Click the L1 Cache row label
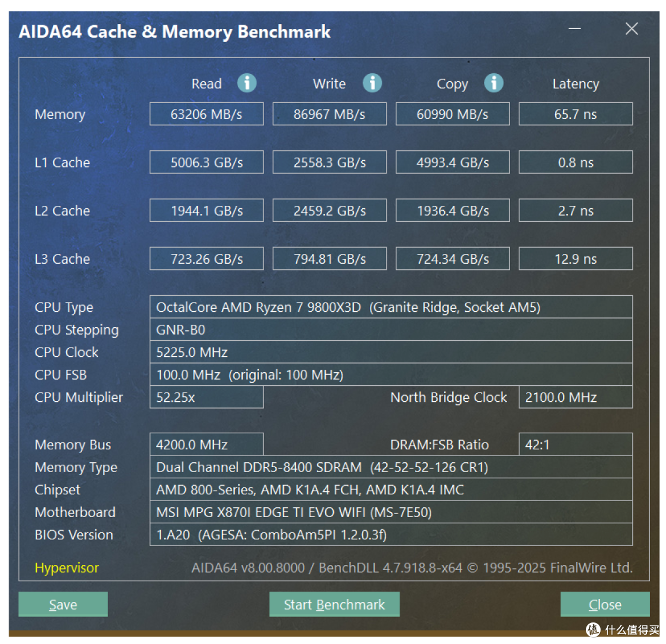The width and height of the screenshot is (666, 644). point(62,162)
